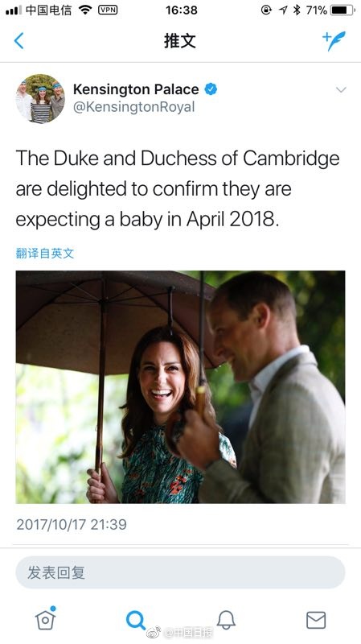Click the Kensington Palace account name
This screenshot has height=644, width=361.
tap(136, 89)
